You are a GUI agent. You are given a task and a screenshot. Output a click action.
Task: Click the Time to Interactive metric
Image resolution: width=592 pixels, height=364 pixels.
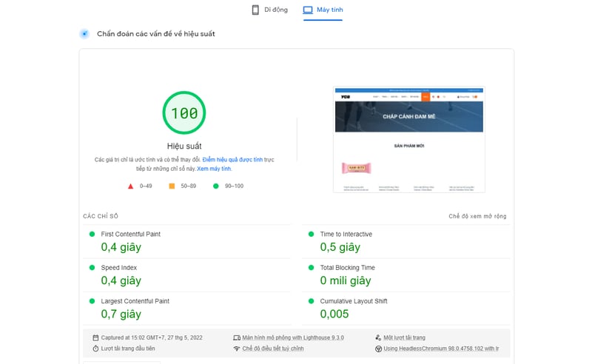click(x=346, y=234)
